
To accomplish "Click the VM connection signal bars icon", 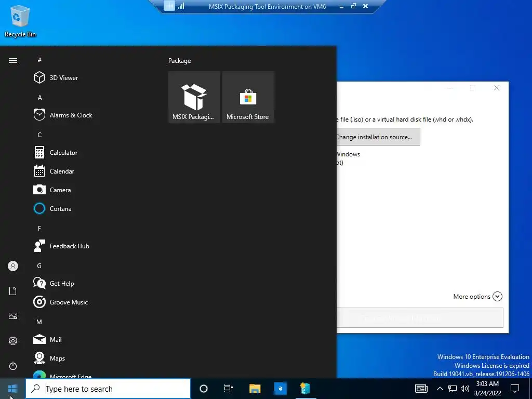I will coord(181,6).
